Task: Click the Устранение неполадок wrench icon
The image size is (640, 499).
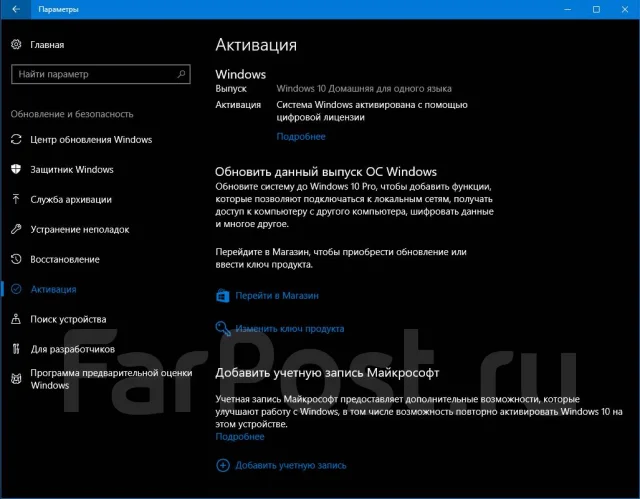Action: coord(16,229)
